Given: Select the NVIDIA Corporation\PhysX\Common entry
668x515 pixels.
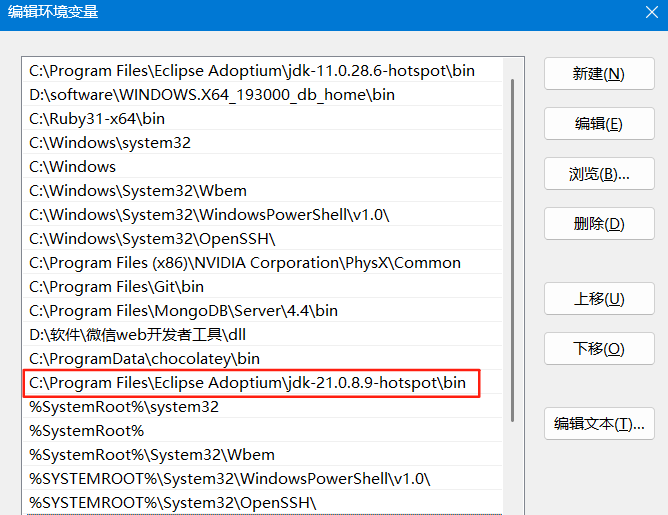Looking at the screenshot, I should [x=263, y=263].
